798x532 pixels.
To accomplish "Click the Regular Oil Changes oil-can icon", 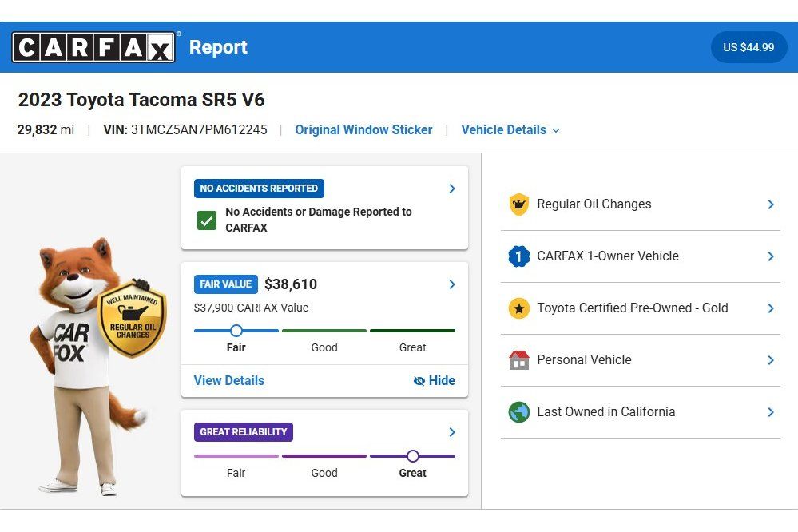I will [519, 204].
